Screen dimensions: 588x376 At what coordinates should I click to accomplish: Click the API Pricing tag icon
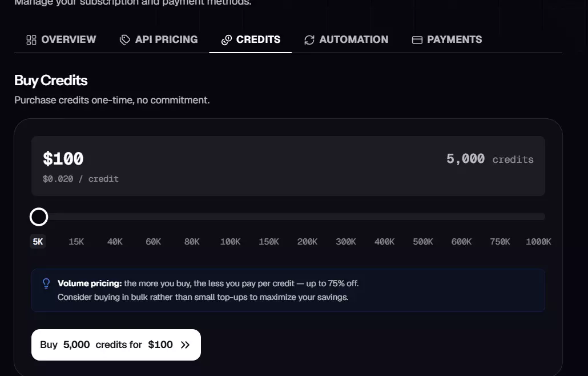(125, 40)
